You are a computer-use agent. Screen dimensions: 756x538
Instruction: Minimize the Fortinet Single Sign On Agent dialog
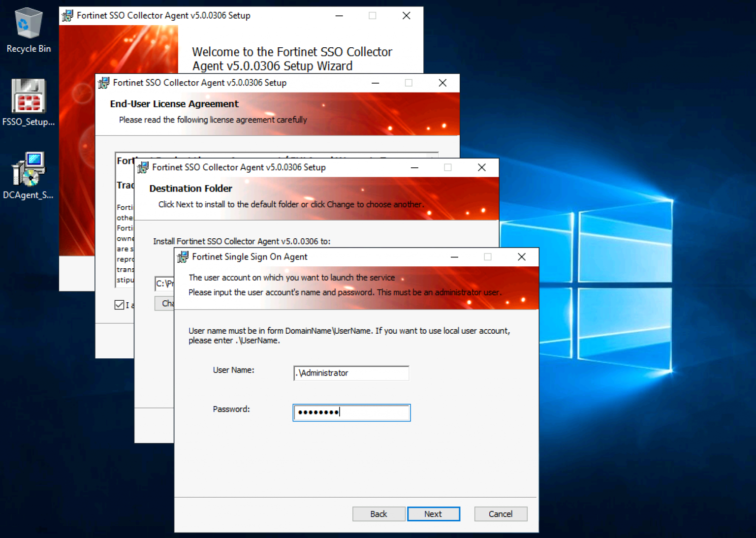[454, 257]
